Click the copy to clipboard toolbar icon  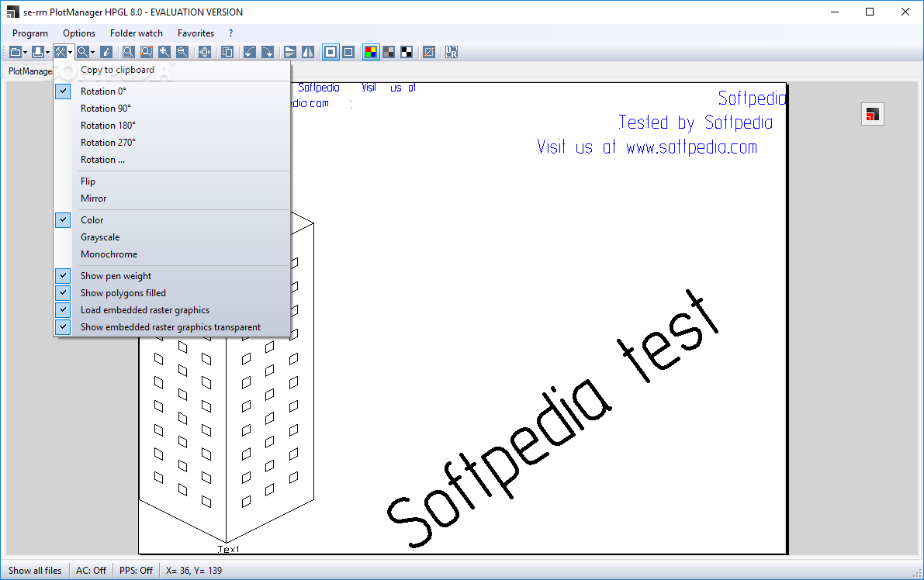pyautogui.click(x=227, y=53)
